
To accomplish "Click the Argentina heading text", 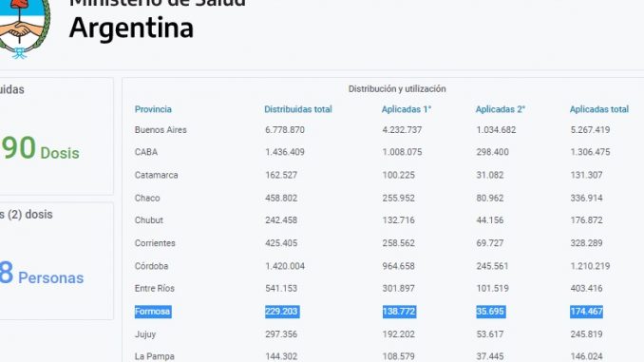I will click(x=131, y=28).
